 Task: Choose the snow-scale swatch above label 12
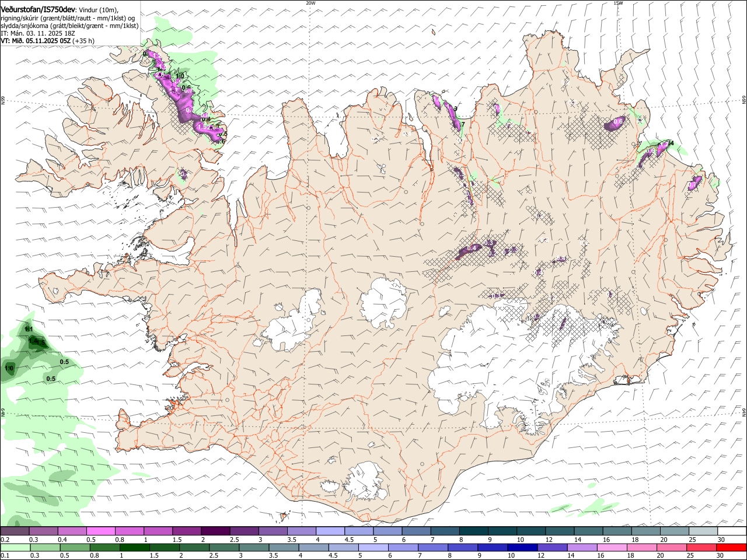(560, 531)
